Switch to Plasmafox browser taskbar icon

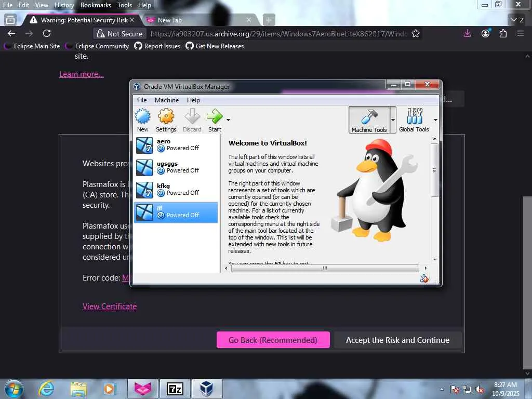tap(143, 389)
